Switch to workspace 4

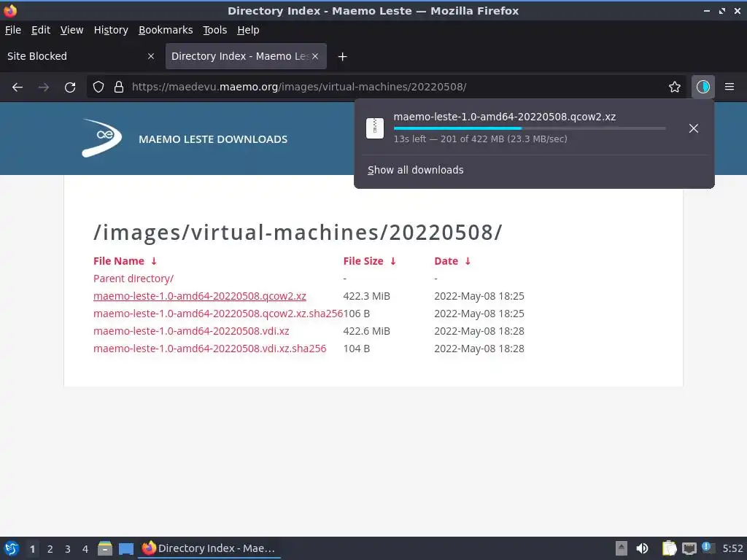[85, 549]
